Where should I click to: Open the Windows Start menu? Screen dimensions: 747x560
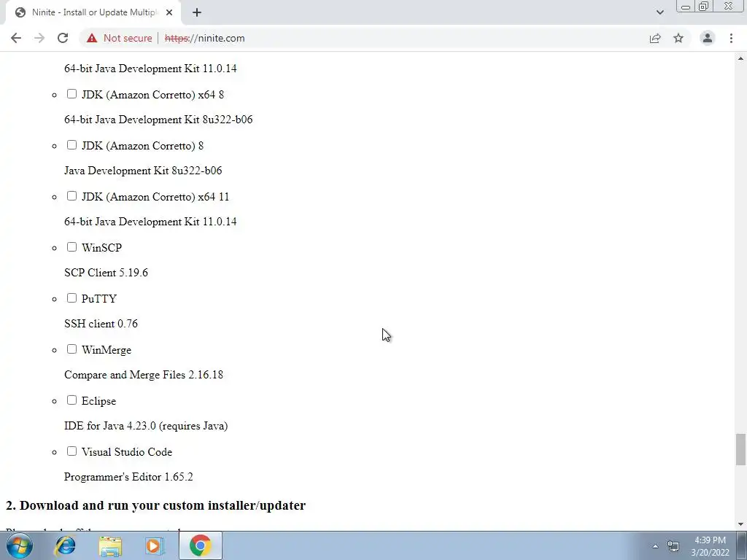point(20,545)
